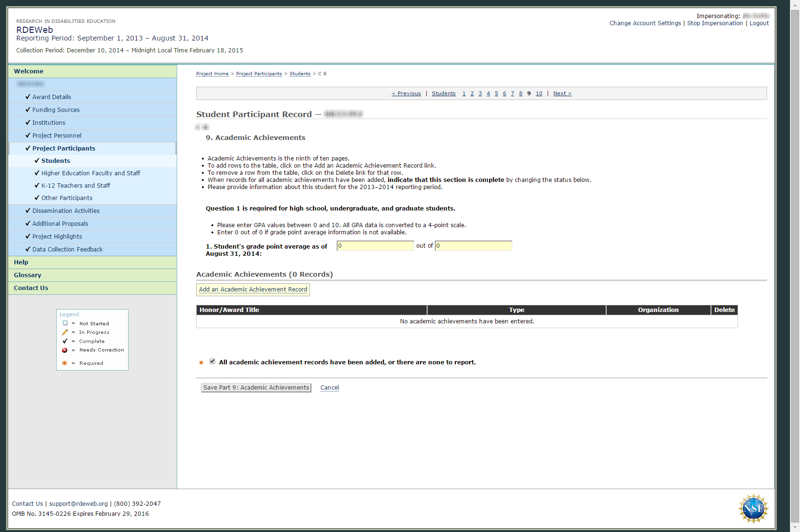Go to Dissemination Activities
This screenshot has height=532, width=800.
pyautogui.click(x=66, y=211)
